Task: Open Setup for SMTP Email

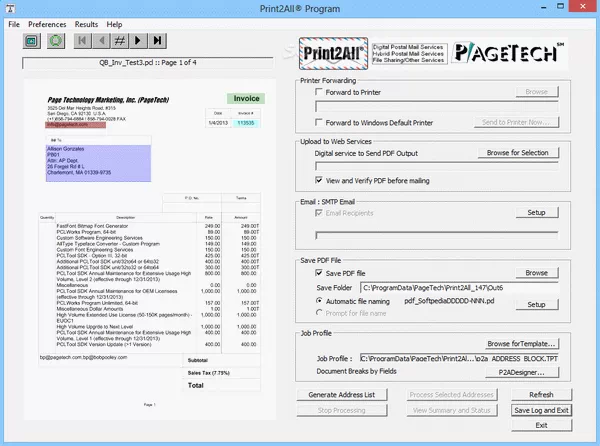Action: [x=537, y=213]
